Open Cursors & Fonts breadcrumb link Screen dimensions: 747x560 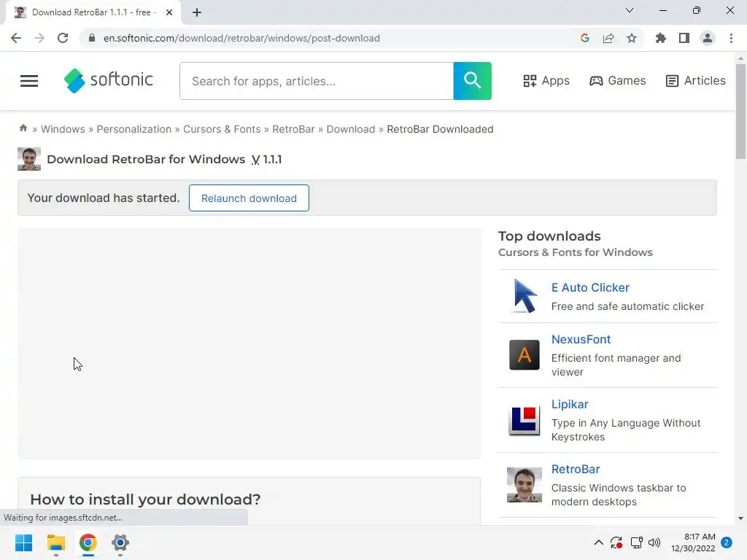click(222, 129)
